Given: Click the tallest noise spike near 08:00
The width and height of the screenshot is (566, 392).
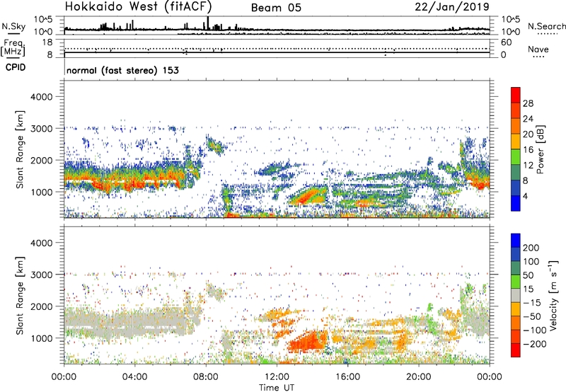Looking at the screenshot, I should click(207, 23).
